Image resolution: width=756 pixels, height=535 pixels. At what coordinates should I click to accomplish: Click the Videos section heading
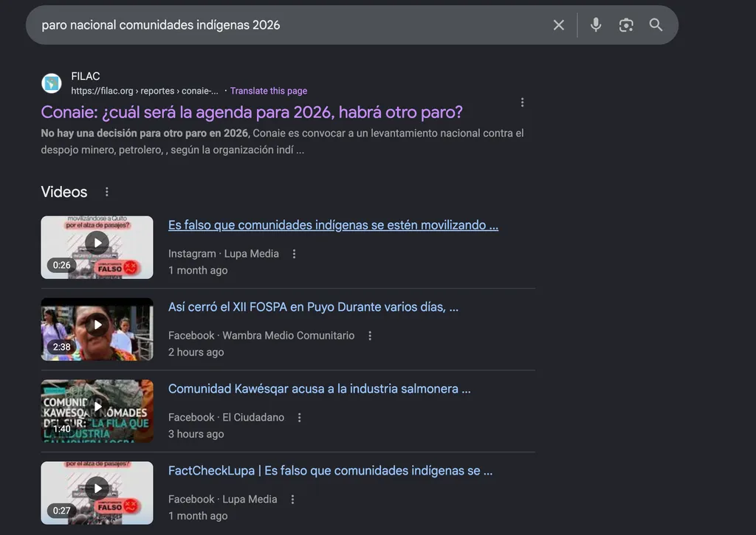(x=64, y=192)
